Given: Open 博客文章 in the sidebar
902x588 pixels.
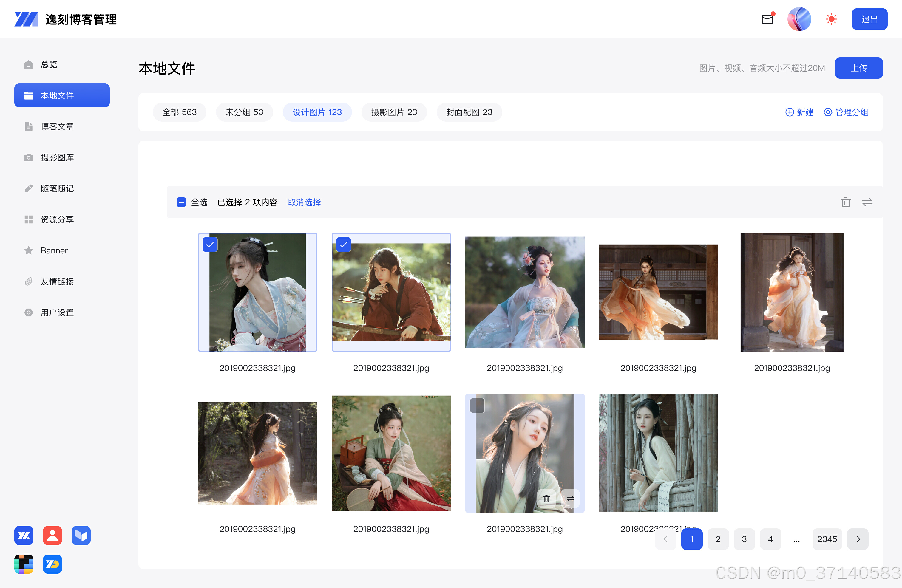Looking at the screenshot, I should coord(57,126).
